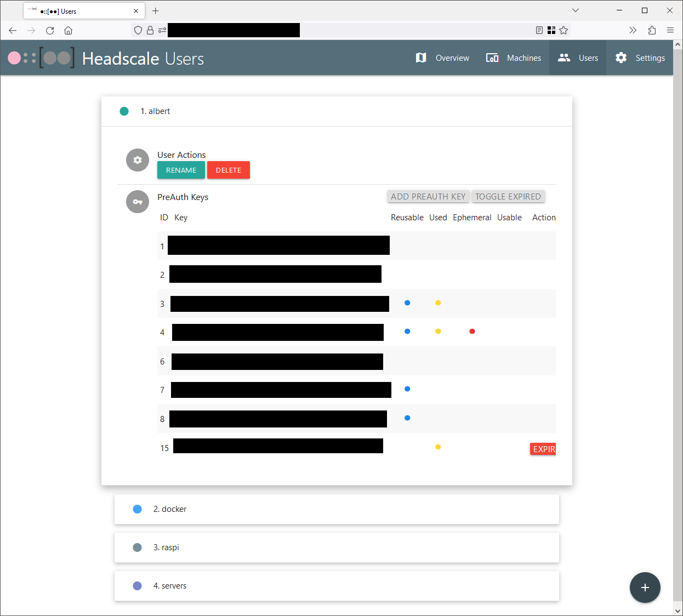
Task: Click the used yellow dot of key 4
Action: pos(438,331)
